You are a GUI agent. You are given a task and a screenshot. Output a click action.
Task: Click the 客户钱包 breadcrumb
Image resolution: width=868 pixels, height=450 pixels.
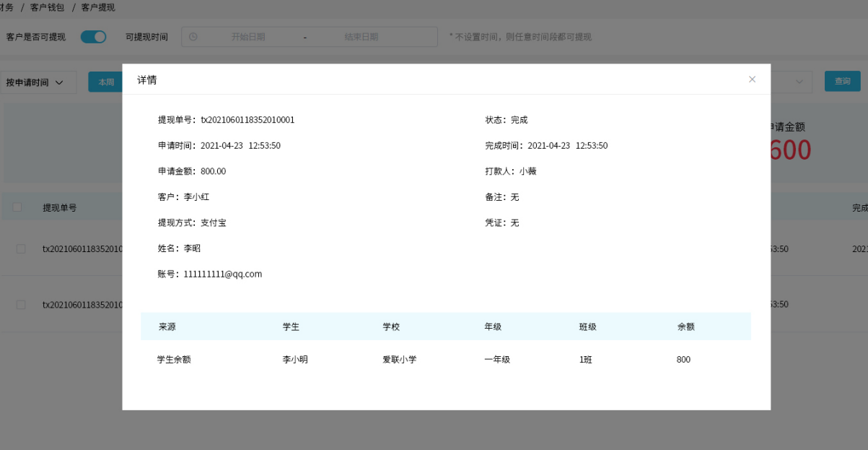pyautogui.click(x=47, y=7)
